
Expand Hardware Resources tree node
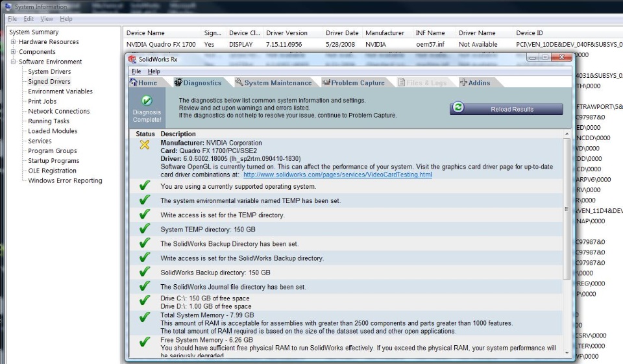tap(13, 42)
